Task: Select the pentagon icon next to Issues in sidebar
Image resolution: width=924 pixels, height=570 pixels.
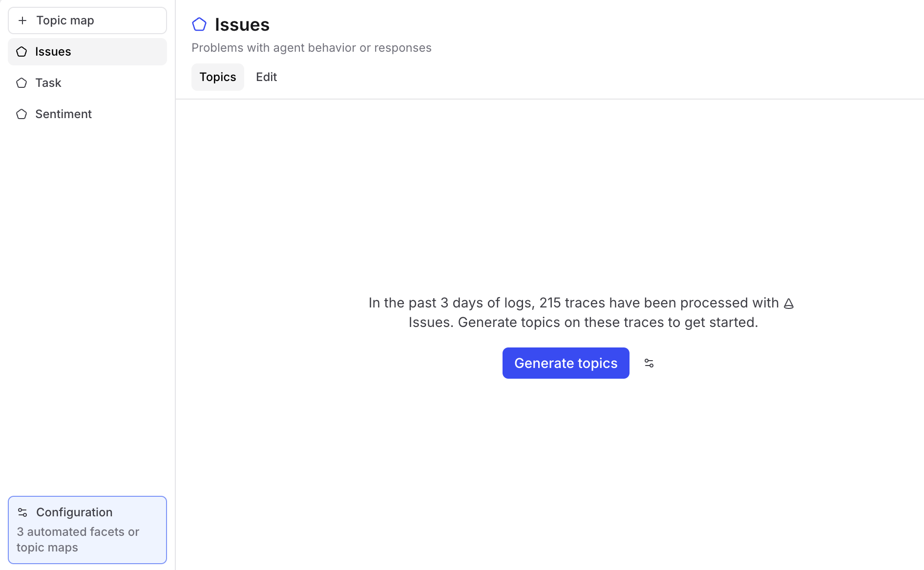Action: click(21, 51)
